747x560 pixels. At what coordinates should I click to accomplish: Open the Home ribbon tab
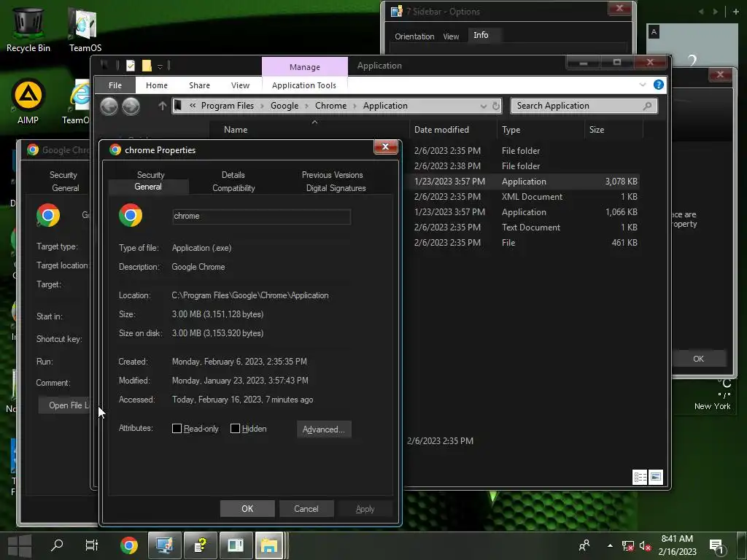click(x=157, y=85)
